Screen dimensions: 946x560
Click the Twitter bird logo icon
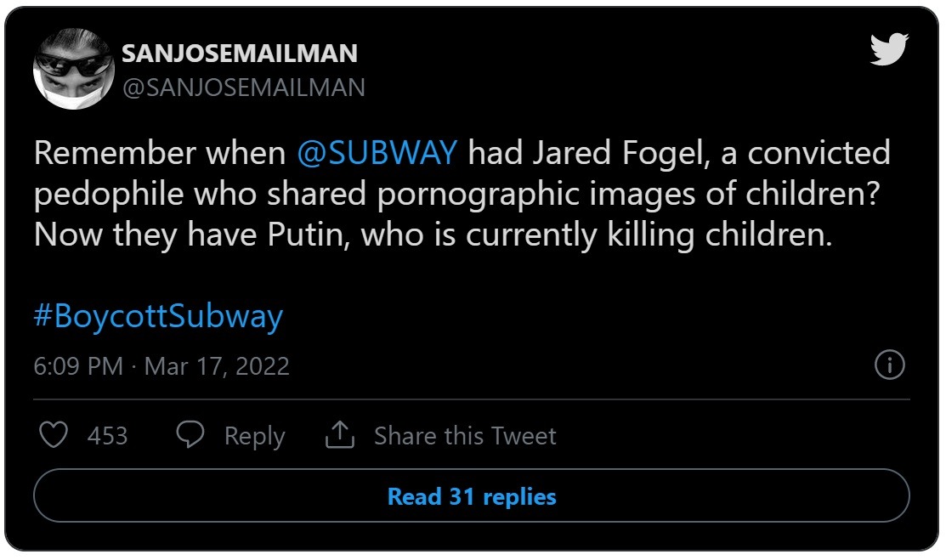click(888, 51)
